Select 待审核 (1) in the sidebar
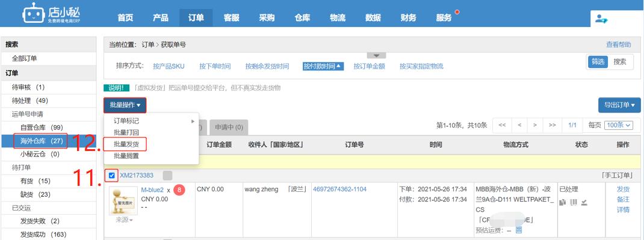 pyautogui.click(x=49, y=87)
